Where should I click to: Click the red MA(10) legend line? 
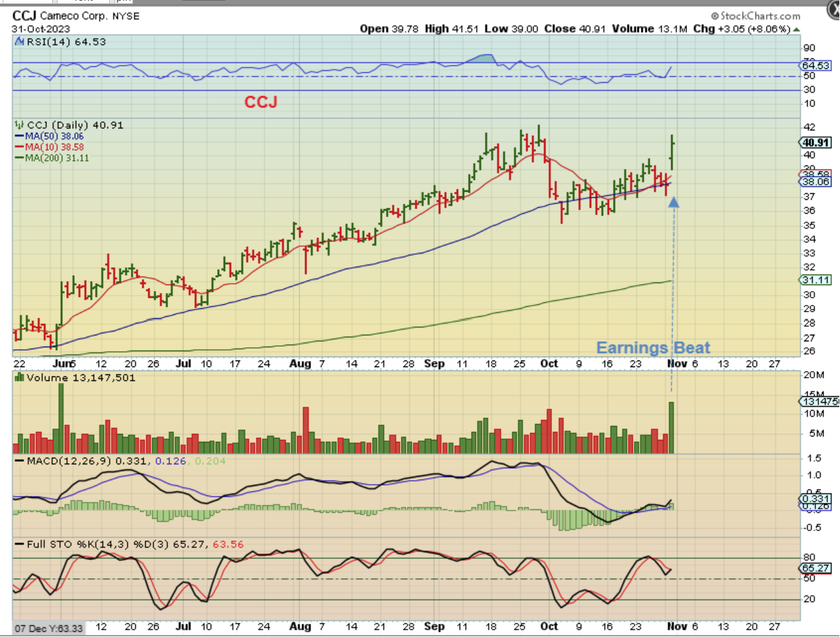(x=20, y=147)
